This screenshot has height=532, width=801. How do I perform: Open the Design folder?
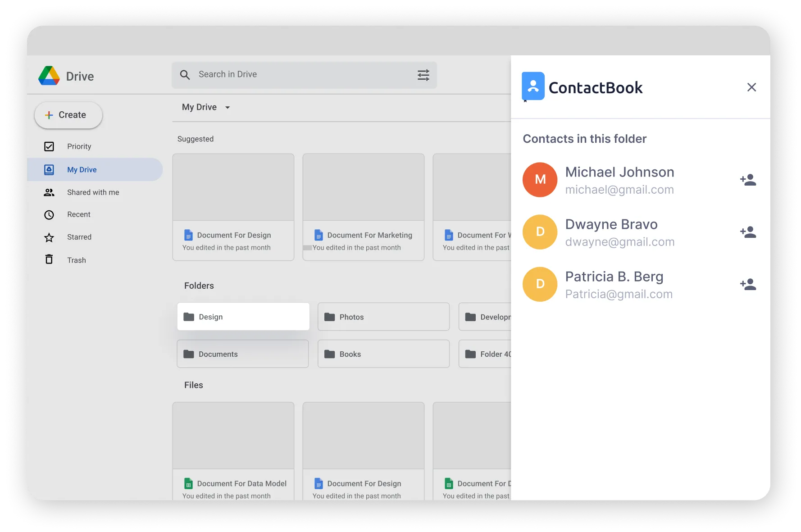[243, 316]
